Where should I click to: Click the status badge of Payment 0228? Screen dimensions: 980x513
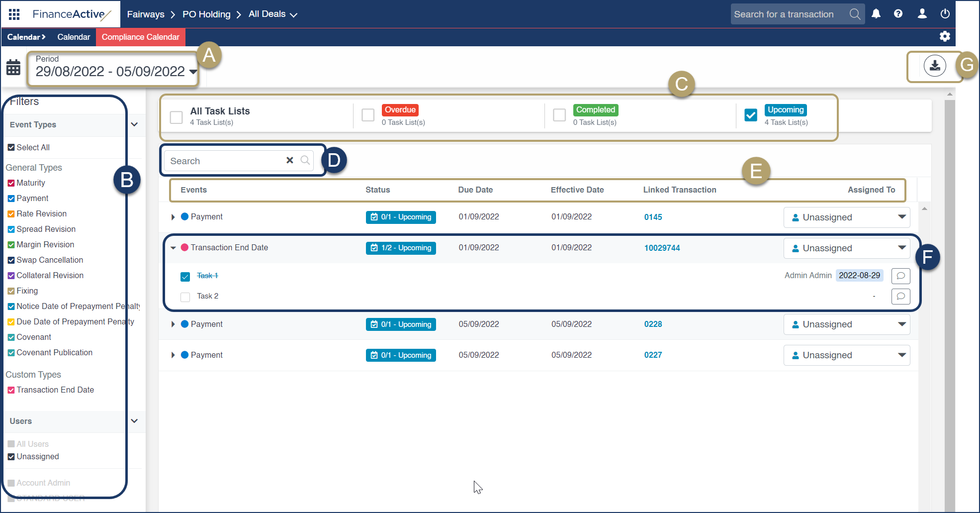(x=401, y=324)
